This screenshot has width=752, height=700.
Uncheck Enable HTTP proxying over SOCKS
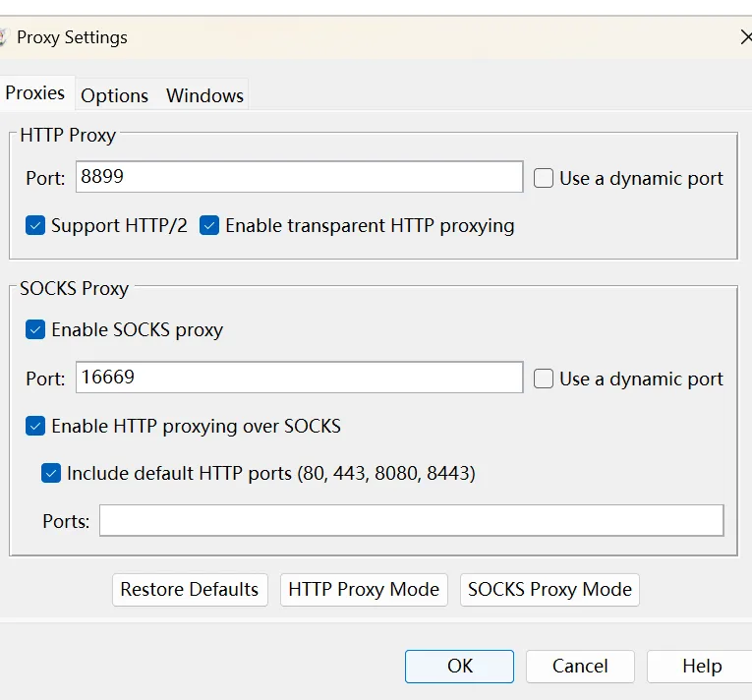coord(35,426)
